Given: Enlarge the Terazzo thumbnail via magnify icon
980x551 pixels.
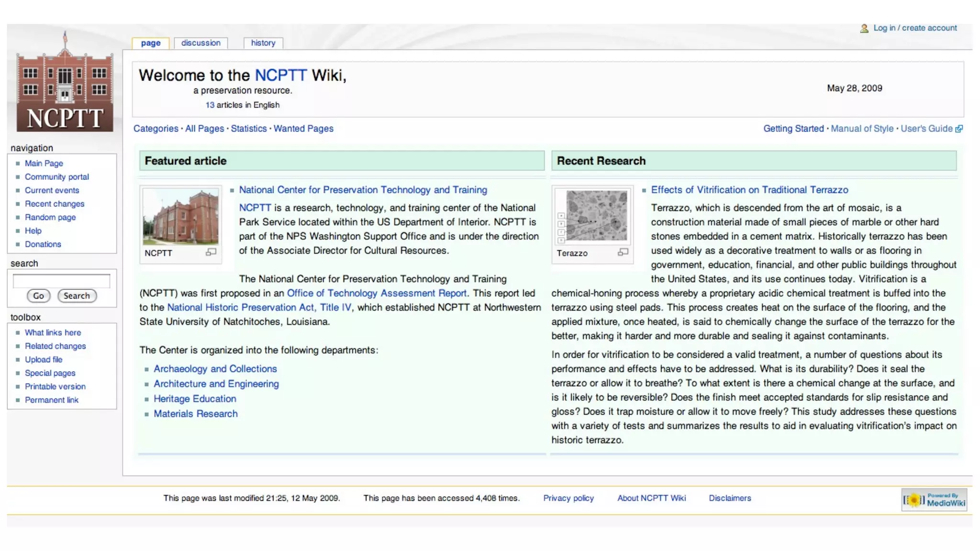Looking at the screenshot, I should tap(623, 252).
